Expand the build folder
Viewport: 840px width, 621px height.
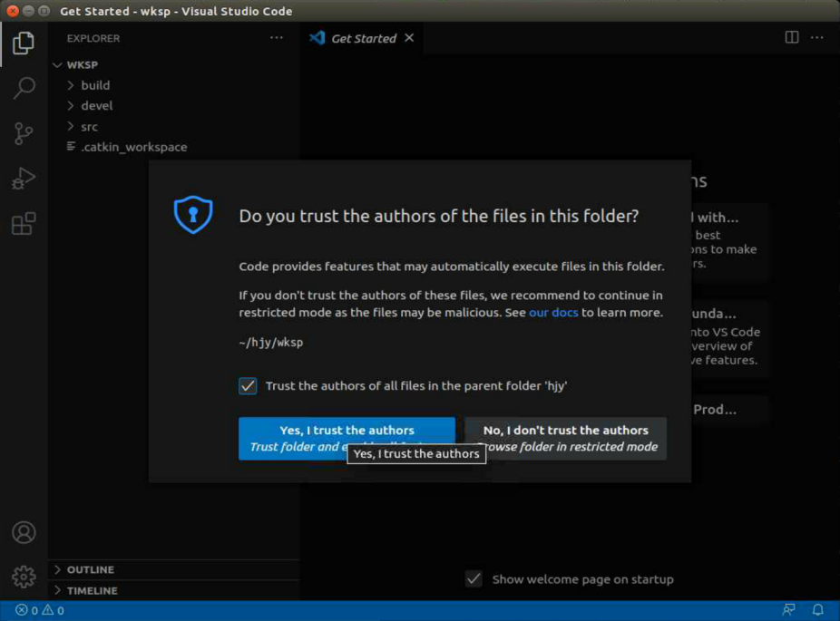[70, 85]
